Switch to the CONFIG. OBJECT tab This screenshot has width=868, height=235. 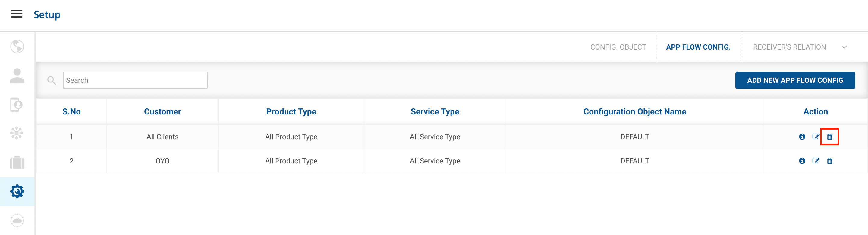[618, 47]
